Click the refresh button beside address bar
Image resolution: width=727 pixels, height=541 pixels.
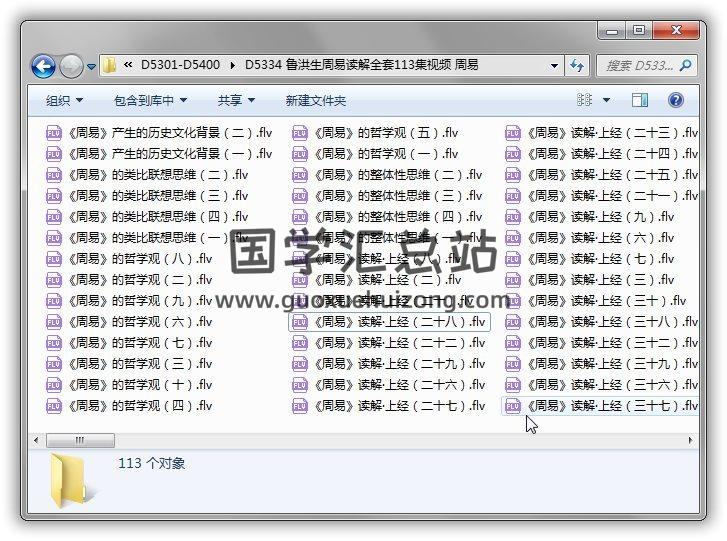tap(577, 66)
